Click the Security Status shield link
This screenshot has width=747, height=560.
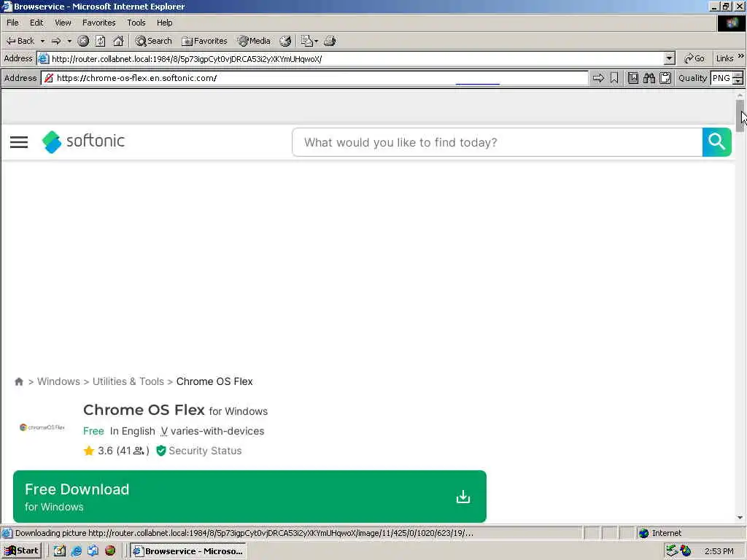[199, 451]
